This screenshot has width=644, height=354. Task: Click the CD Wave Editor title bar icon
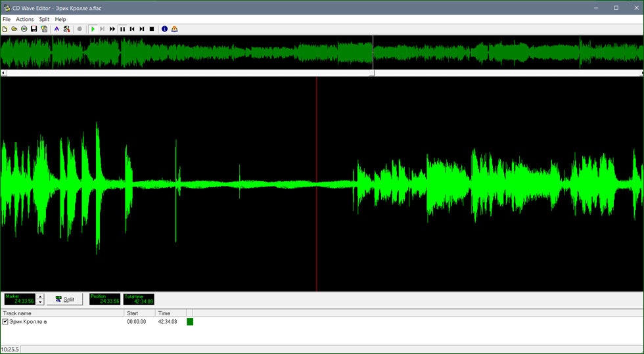(7, 8)
